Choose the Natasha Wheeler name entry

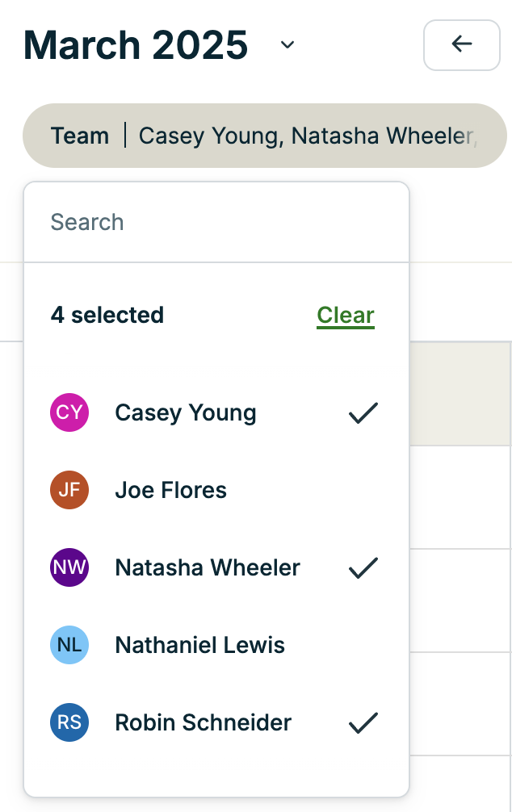coord(208,567)
